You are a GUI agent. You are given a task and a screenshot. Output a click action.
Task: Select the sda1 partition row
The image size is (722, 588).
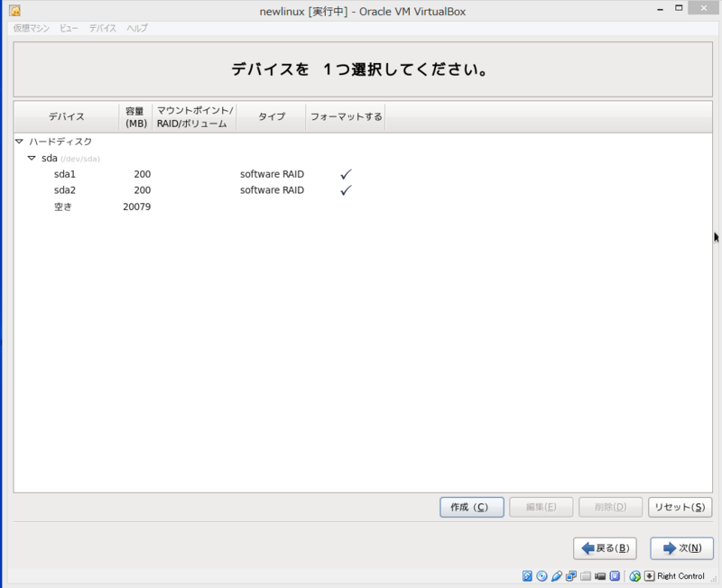coord(363,174)
